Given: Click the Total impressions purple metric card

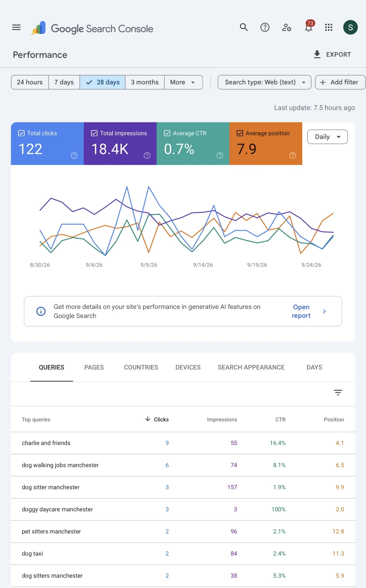Looking at the screenshot, I should coord(120,144).
